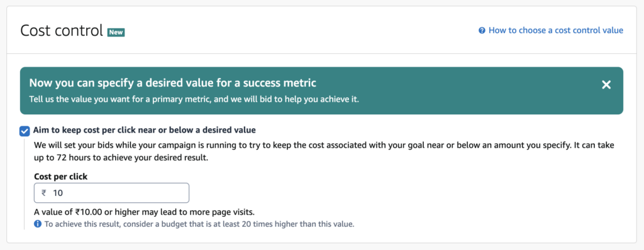Click the banner headline about success metric
The height and width of the screenshot is (250, 644).
pyautogui.click(x=172, y=83)
